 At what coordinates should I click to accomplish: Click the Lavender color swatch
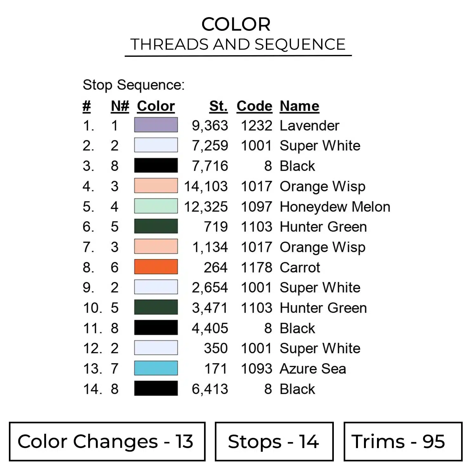click(x=156, y=125)
